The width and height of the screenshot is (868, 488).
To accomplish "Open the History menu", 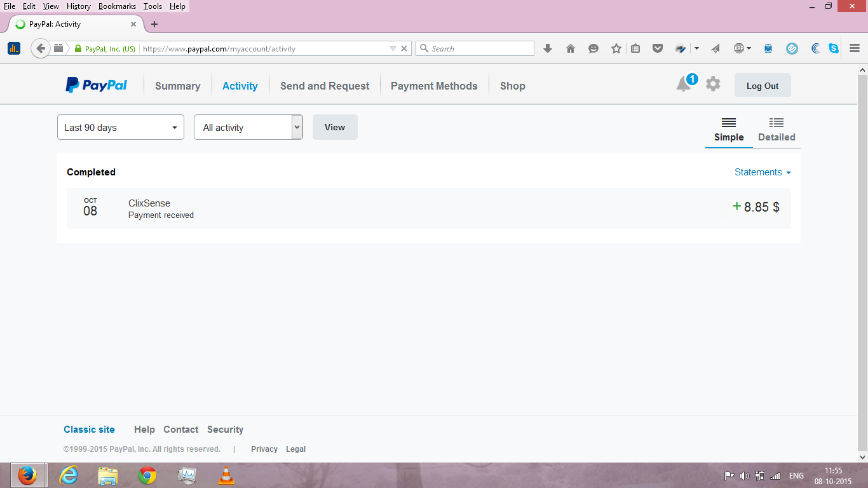I will click(x=79, y=6).
